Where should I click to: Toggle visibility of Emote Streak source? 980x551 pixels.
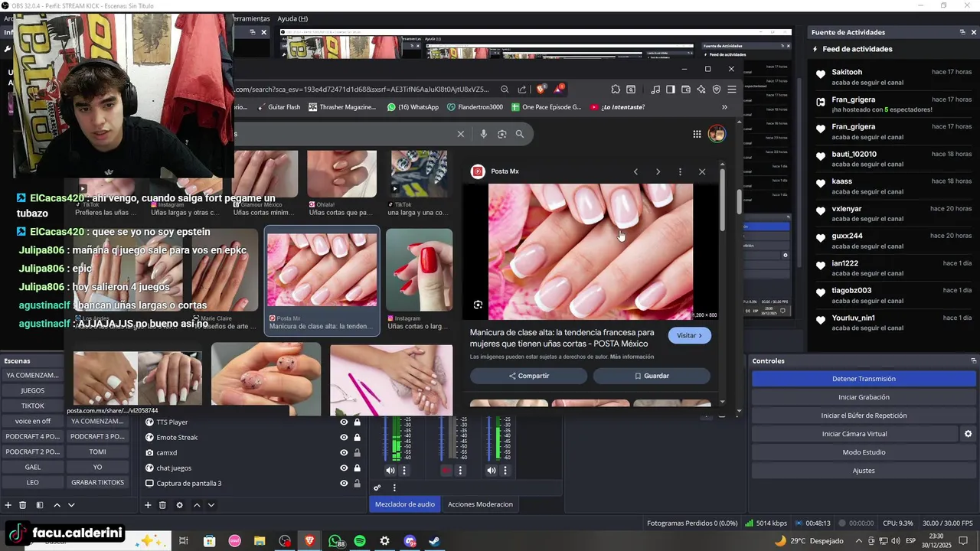point(344,437)
